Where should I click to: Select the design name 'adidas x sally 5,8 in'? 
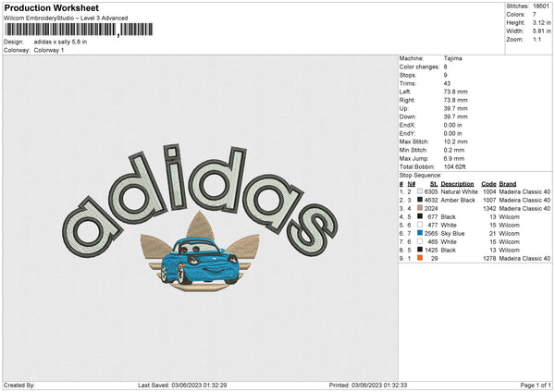60,42
